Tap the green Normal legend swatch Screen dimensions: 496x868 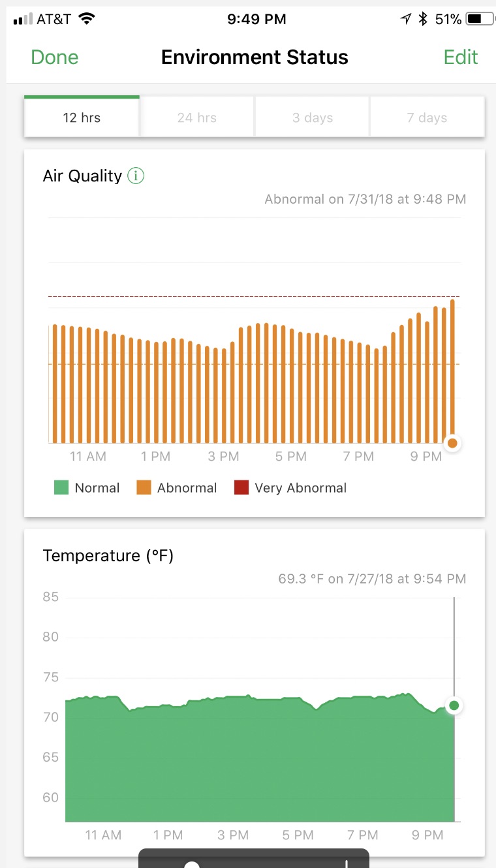pyautogui.click(x=61, y=488)
